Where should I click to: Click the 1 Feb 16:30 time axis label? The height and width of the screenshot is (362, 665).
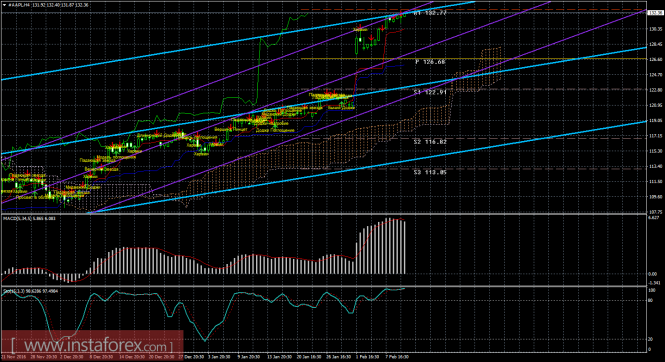coord(368,357)
